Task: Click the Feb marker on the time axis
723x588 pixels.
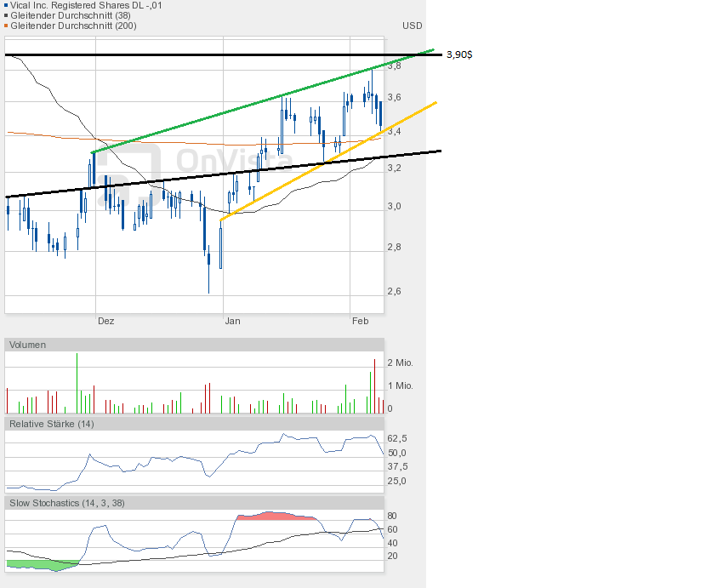Action: pos(360,321)
